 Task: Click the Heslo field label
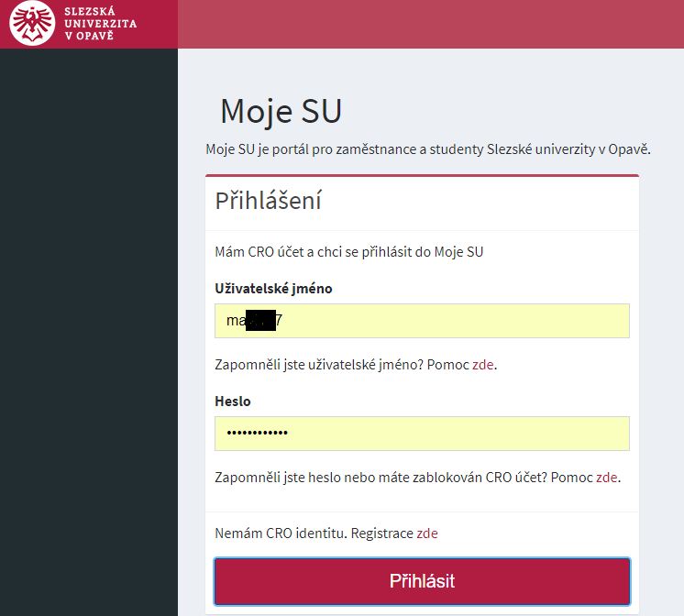click(233, 401)
